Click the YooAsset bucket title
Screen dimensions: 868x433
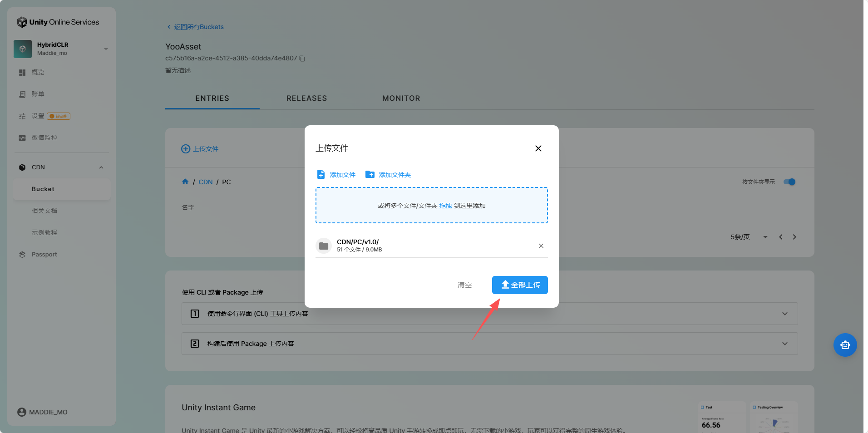183,47
